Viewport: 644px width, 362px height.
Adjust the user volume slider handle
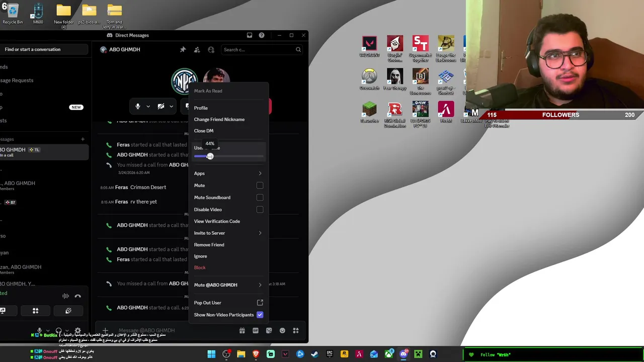tap(210, 156)
